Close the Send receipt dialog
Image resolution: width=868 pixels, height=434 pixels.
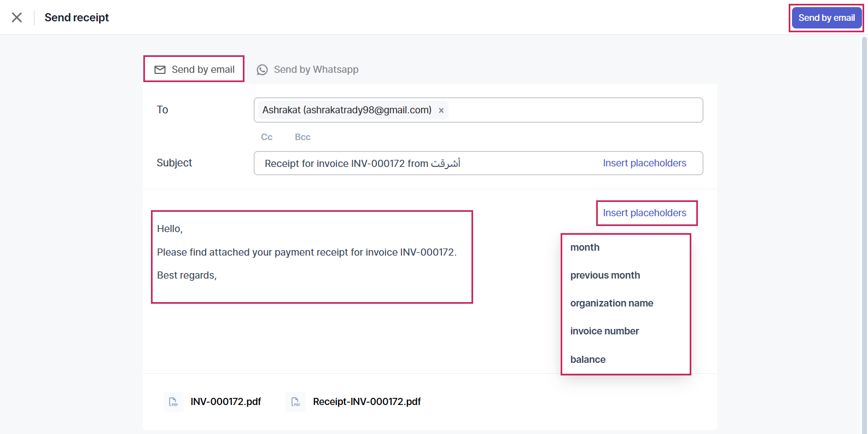click(x=17, y=18)
